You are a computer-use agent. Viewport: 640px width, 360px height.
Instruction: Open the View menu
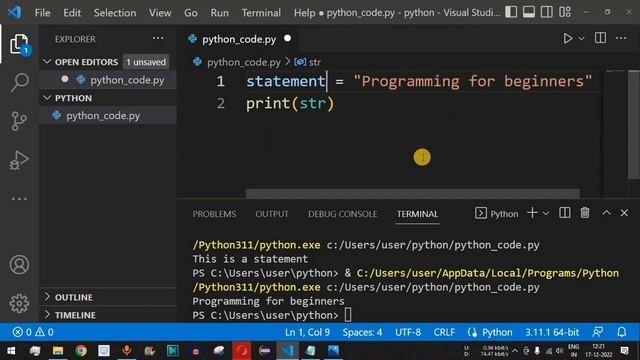(x=160, y=13)
